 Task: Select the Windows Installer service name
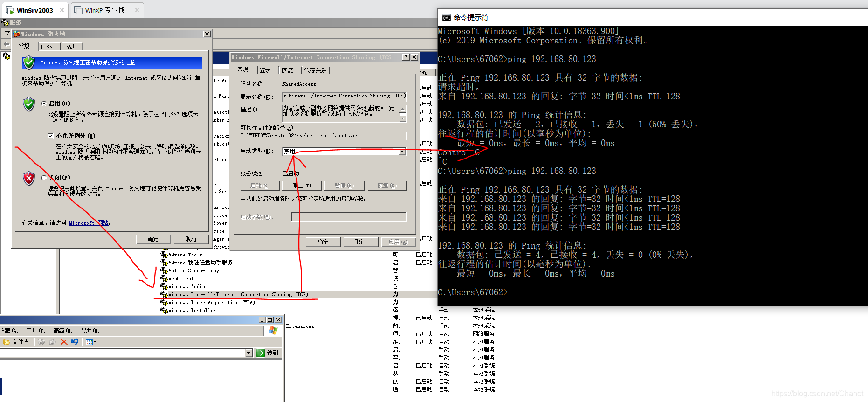click(192, 310)
